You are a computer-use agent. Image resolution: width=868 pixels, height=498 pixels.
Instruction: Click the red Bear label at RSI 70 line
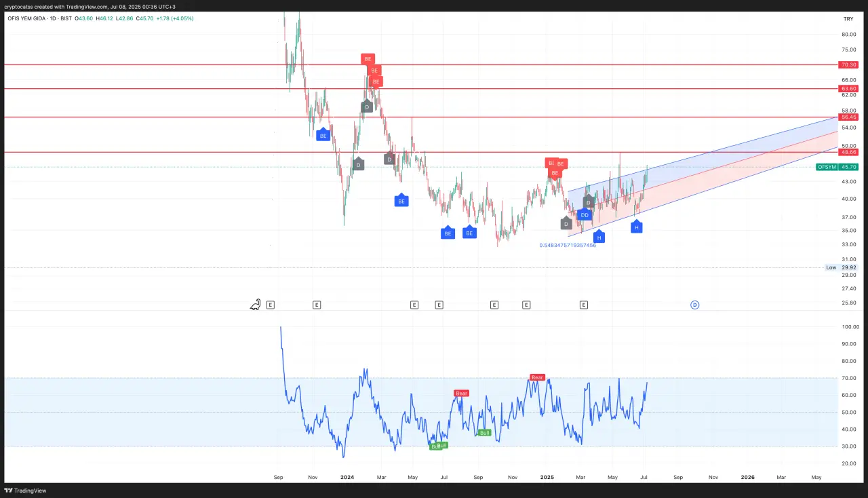point(537,377)
